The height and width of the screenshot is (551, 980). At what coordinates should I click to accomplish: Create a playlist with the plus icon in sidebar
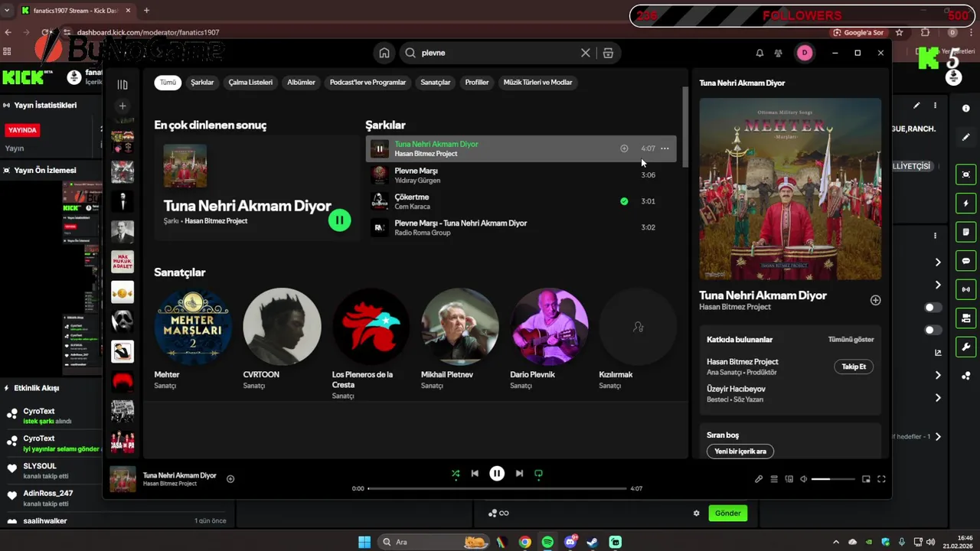[122, 106]
